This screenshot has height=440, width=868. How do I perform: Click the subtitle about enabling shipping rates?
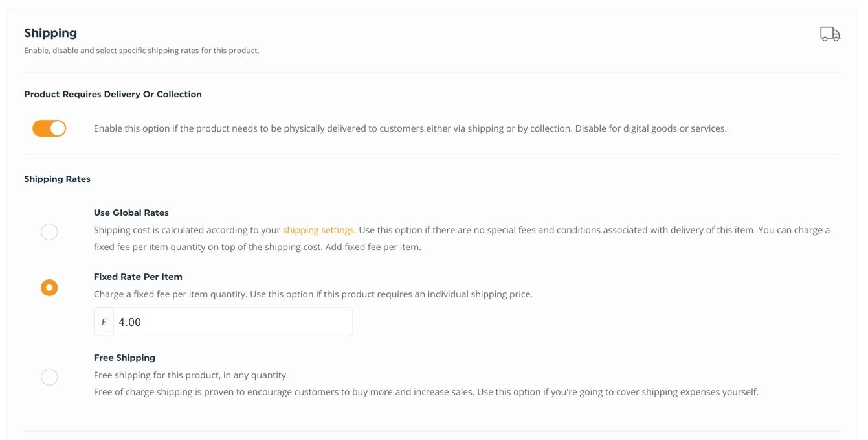tap(141, 51)
